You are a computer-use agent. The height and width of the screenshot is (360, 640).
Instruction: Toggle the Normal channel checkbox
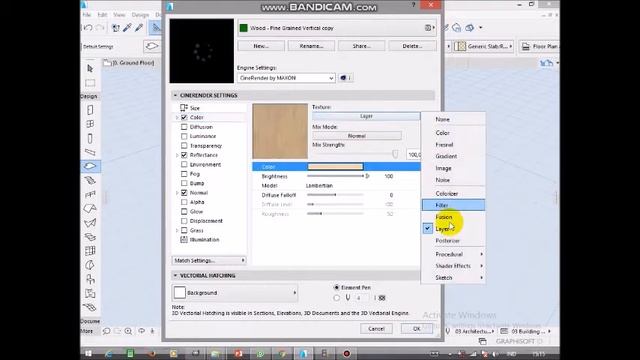[184, 193]
